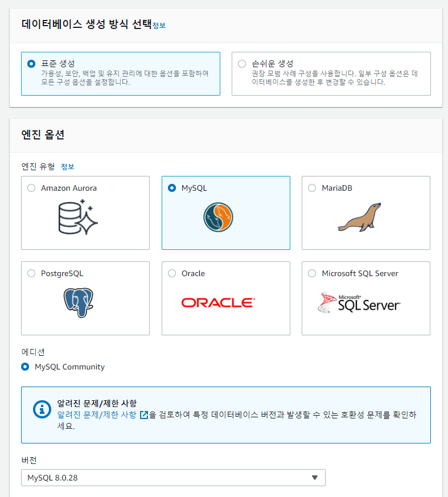Click the Amazon Aurora database icon
The image size is (448, 497).
tap(78, 217)
